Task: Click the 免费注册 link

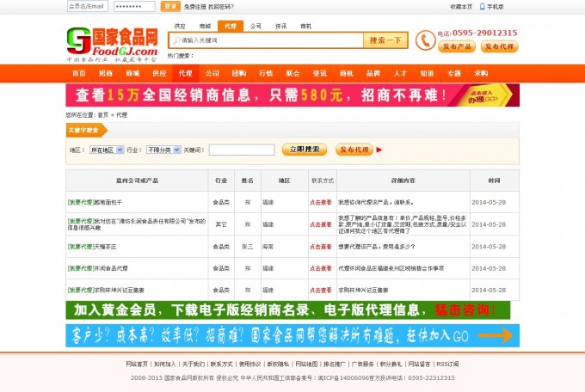Action: coord(195,7)
